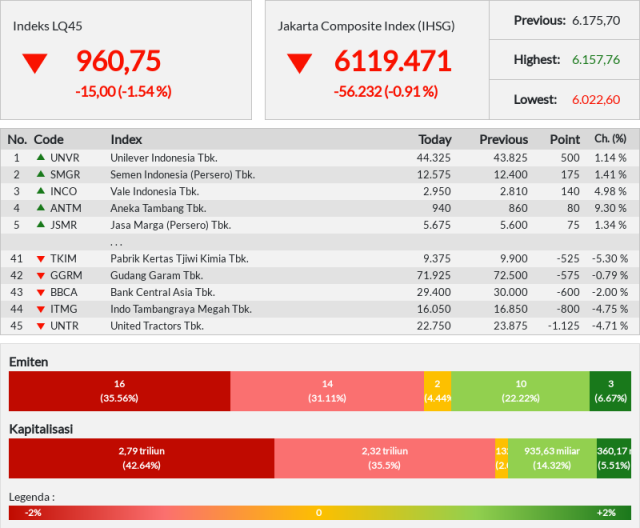Click the Indeks LQ45 title
Image resolution: width=640 pixels, height=528 pixels.
(x=48, y=26)
